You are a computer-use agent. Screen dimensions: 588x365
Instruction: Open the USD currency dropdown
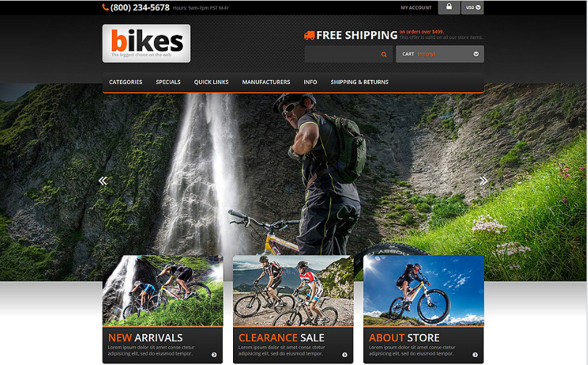coord(473,7)
